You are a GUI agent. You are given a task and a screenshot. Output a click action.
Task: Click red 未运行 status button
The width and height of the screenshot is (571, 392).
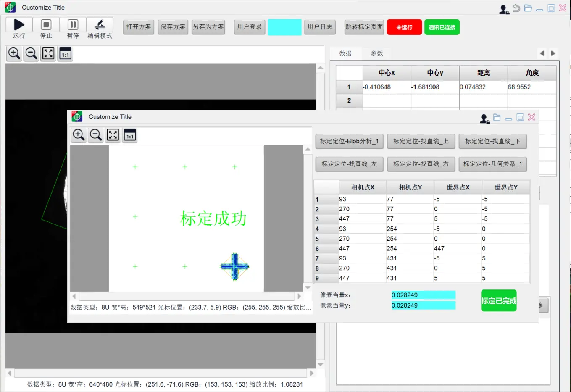[404, 27]
